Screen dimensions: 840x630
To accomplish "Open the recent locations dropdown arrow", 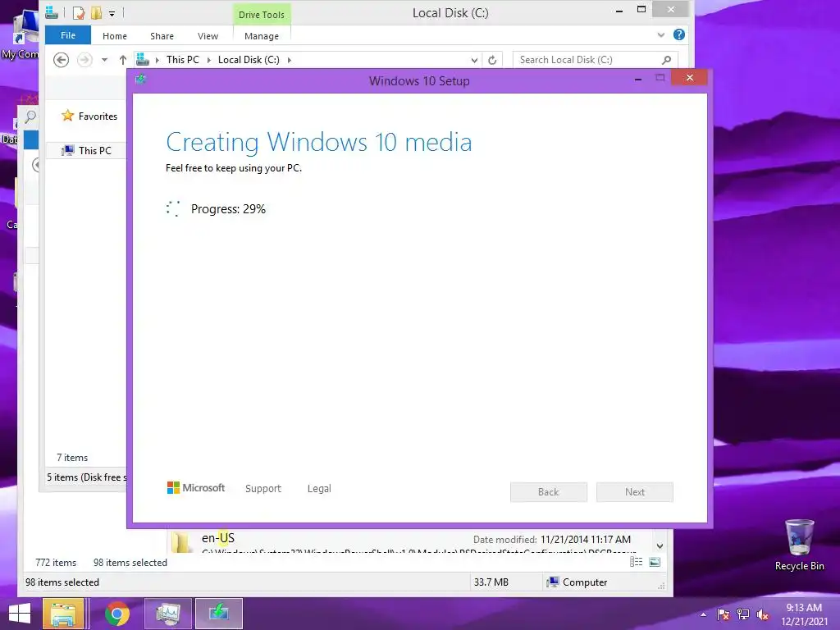I will 104,60.
